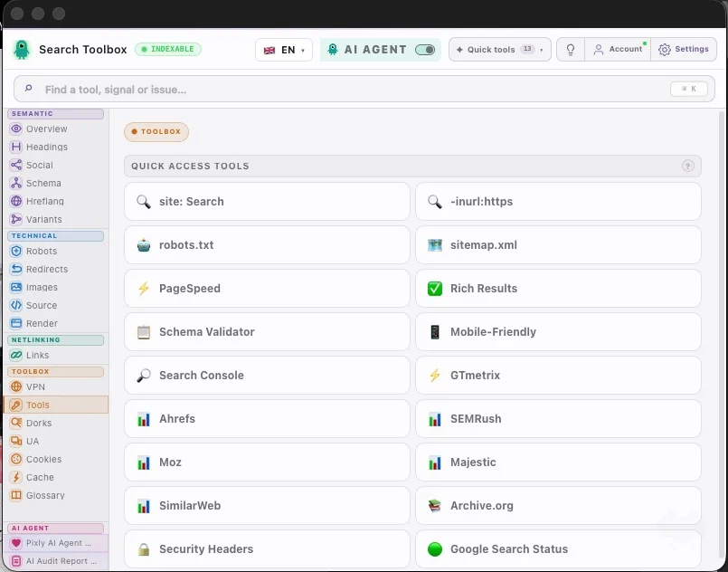Expand the Quick tools dropdown

tap(499, 49)
